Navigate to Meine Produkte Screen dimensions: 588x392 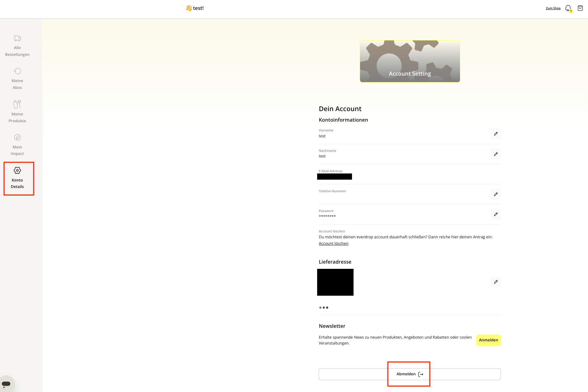tap(17, 111)
